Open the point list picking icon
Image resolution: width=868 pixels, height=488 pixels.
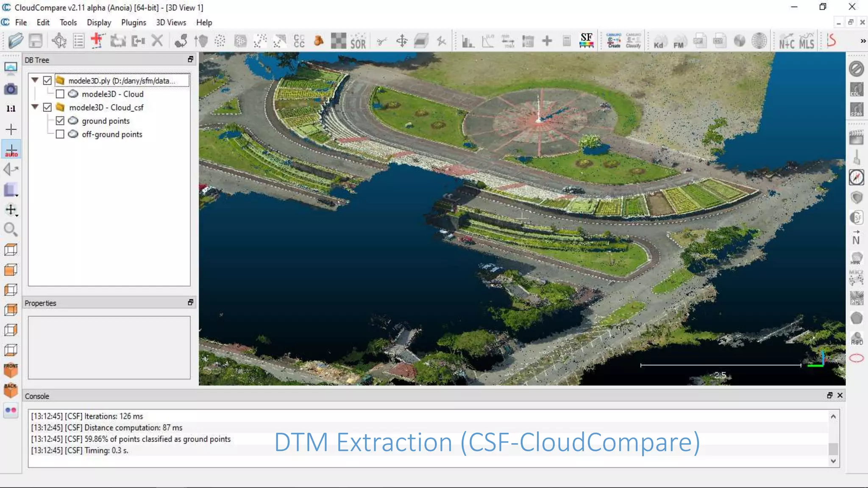click(78, 41)
